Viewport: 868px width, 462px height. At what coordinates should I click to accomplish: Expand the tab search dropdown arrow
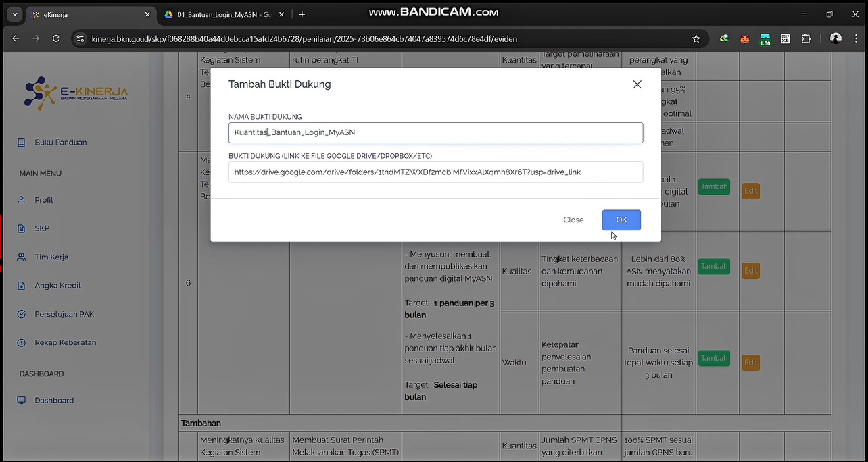coord(14,14)
